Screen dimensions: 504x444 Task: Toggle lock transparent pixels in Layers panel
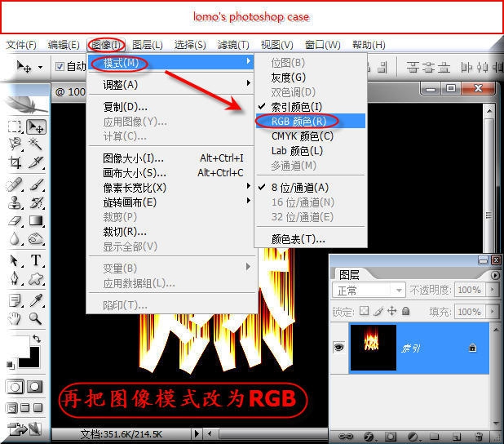[365, 311]
